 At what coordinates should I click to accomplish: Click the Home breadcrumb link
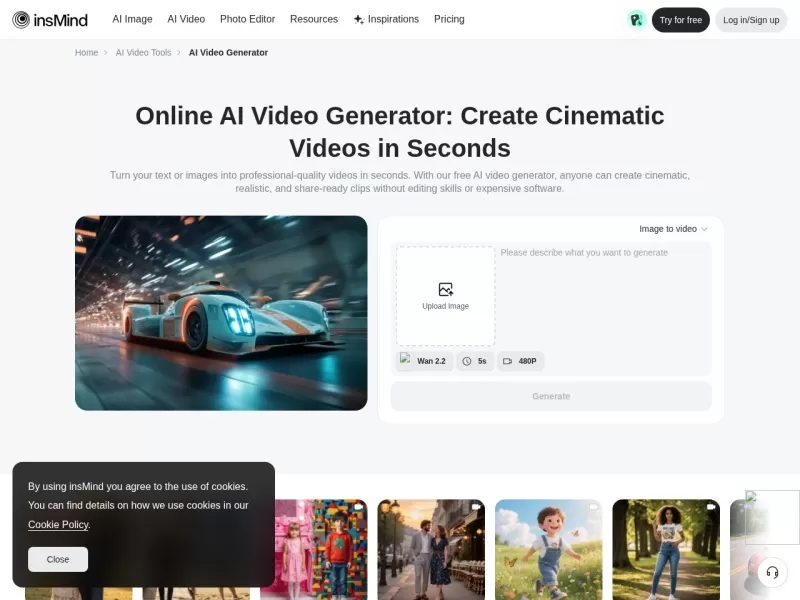click(x=86, y=52)
